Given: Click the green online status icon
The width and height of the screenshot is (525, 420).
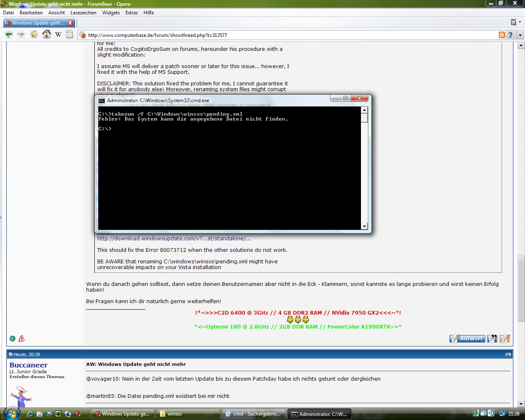Looking at the screenshot, I should [12, 338].
